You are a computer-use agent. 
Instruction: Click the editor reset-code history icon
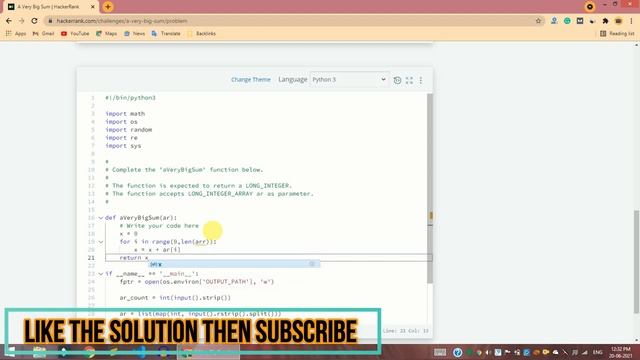[x=397, y=80]
